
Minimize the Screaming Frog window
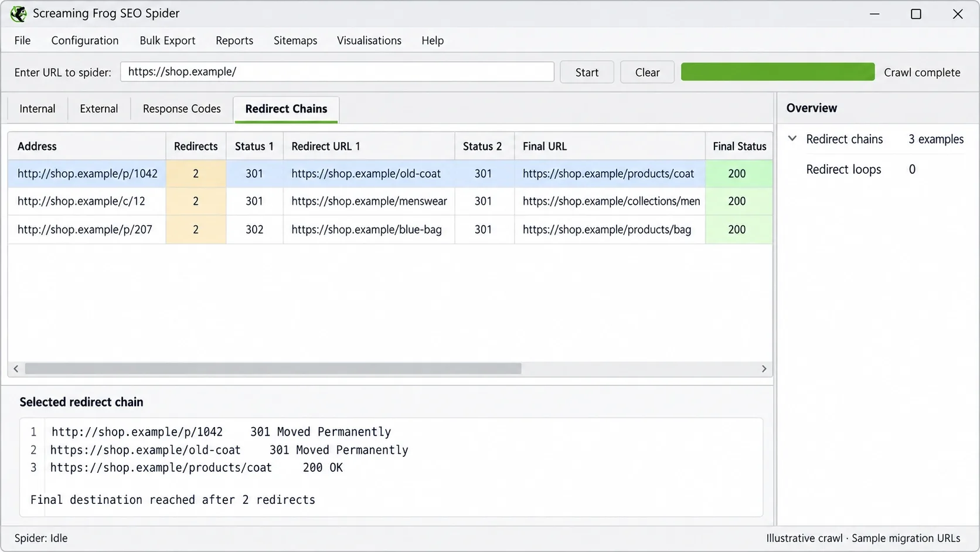coord(874,13)
